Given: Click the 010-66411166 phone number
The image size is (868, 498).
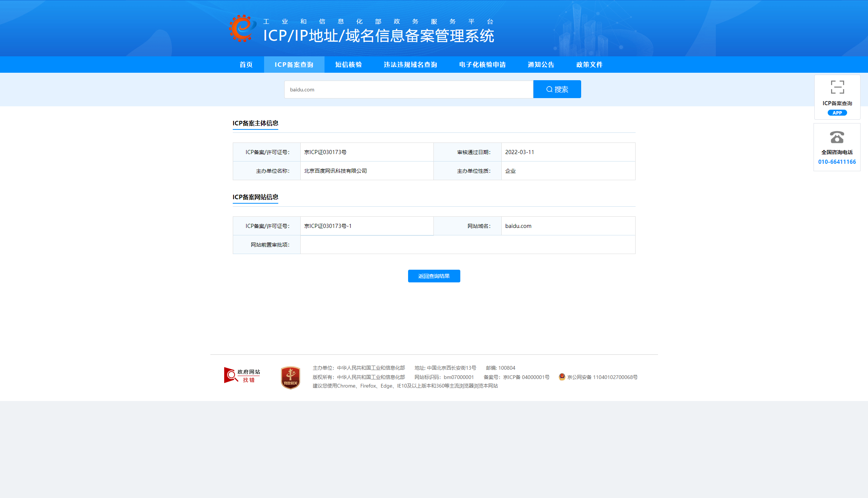Looking at the screenshot, I should (837, 162).
